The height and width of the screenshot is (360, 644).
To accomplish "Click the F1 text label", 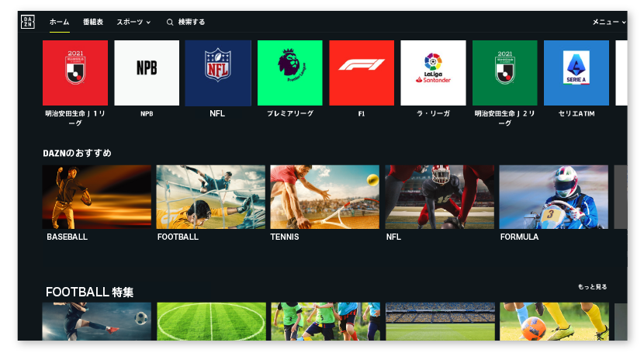I will (x=362, y=114).
